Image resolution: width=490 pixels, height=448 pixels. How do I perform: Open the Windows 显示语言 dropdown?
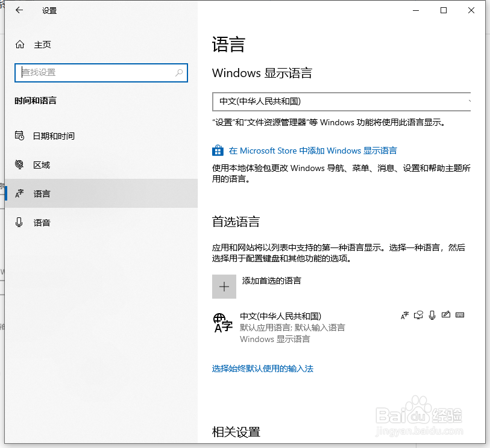(x=342, y=102)
